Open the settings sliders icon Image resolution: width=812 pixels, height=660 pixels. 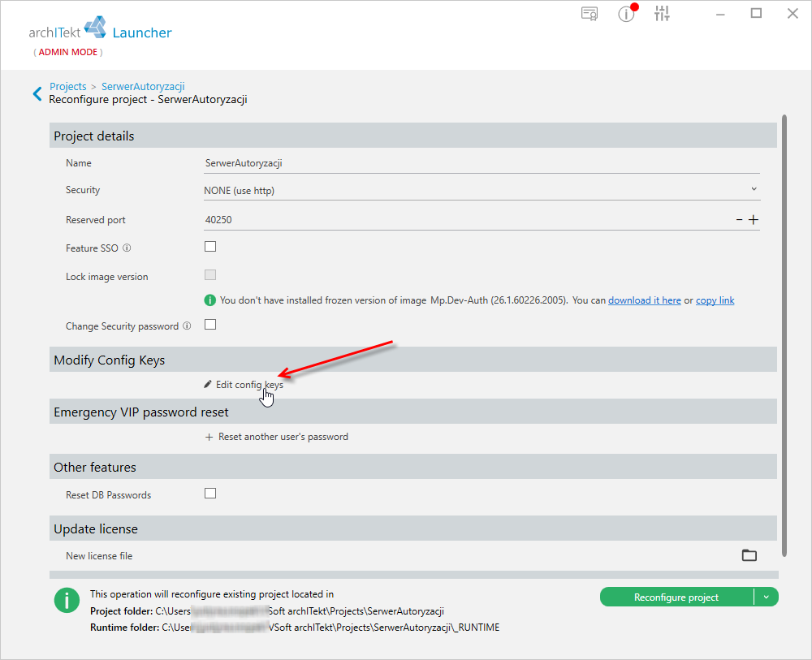[x=662, y=14]
